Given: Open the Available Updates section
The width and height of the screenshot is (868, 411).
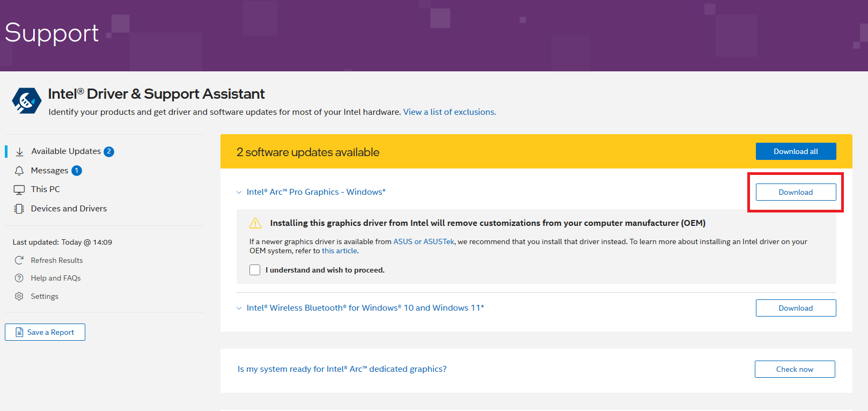Looking at the screenshot, I should pyautogui.click(x=65, y=151).
